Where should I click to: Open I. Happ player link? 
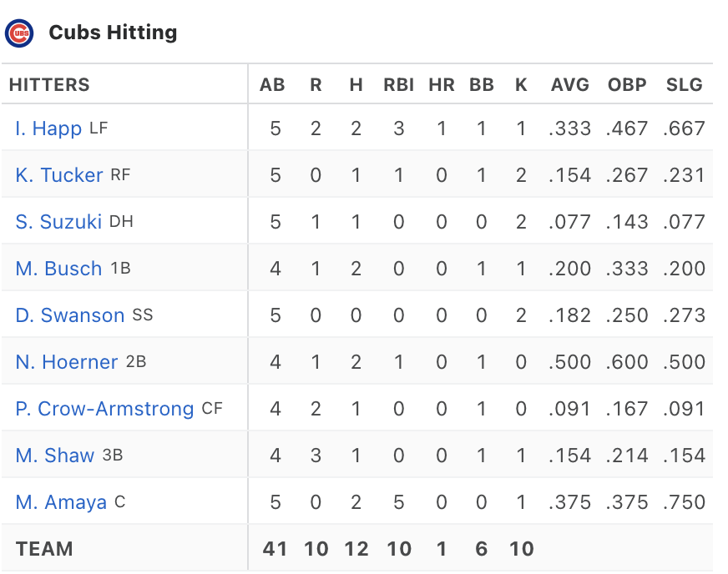click(x=48, y=128)
